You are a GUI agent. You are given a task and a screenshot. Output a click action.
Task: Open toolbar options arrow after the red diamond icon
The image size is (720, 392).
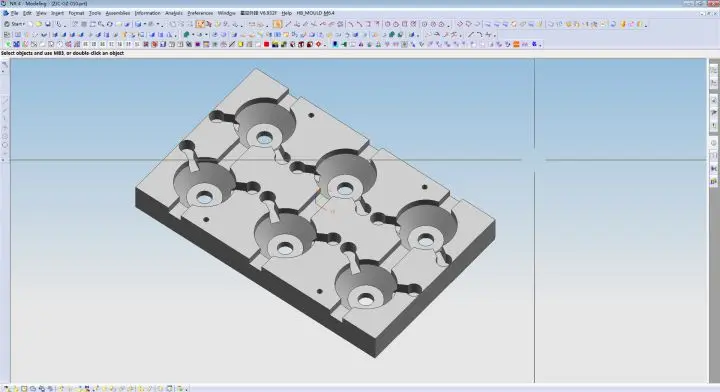click(325, 45)
